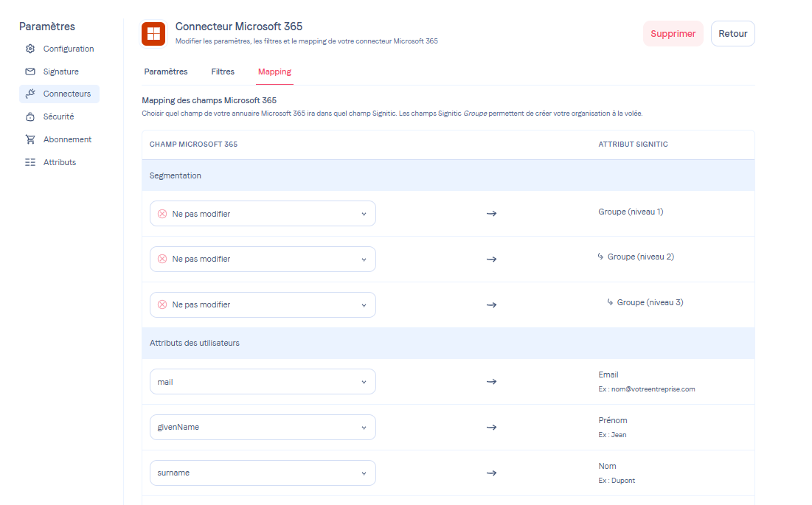Click the red X icon in the Groupe niveau 2 row
The width and height of the screenshot is (812, 505).
tap(162, 259)
